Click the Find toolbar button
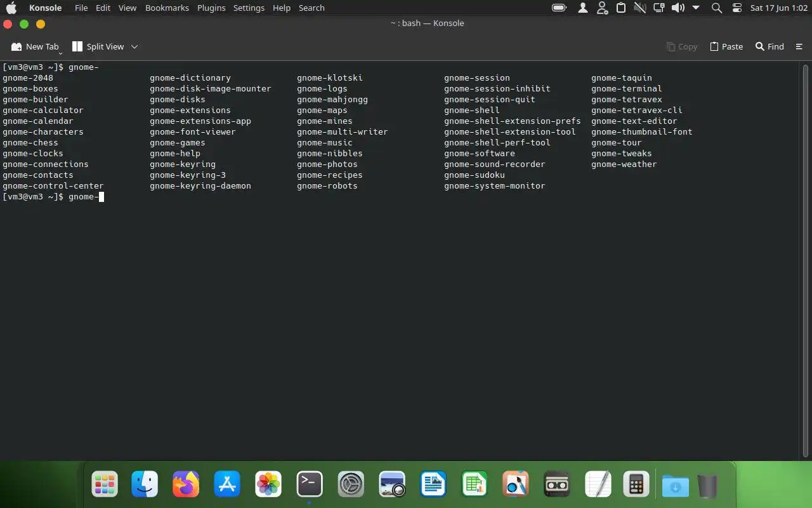The width and height of the screenshot is (812, 508). [769, 46]
